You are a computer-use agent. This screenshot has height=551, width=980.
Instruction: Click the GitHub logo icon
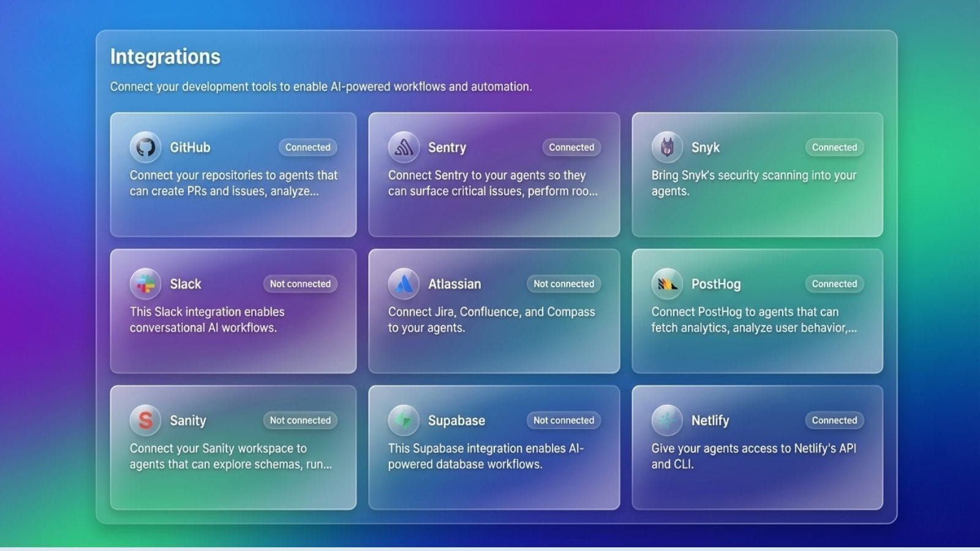point(145,147)
